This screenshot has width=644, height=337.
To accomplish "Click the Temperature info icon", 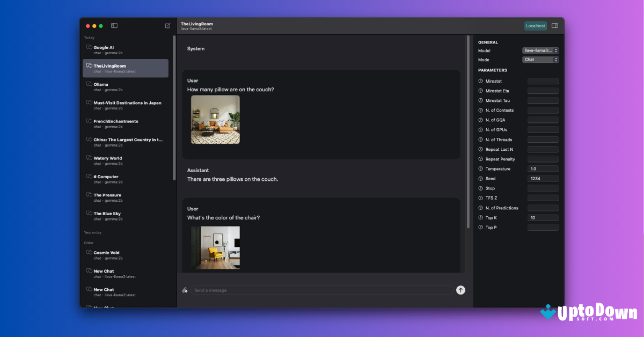I will tap(481, 169).
